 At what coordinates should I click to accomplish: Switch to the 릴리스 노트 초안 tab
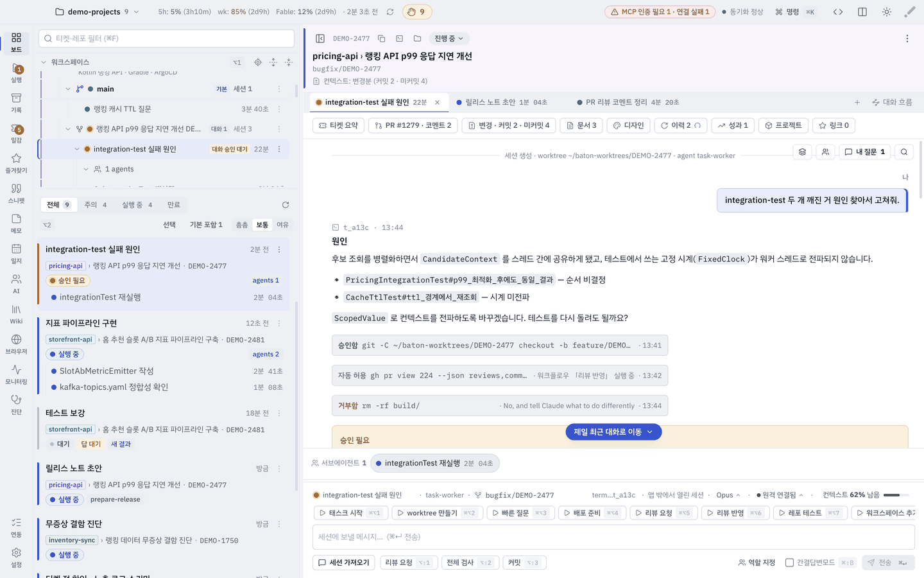pyautogui.click(x=502, y=102)
